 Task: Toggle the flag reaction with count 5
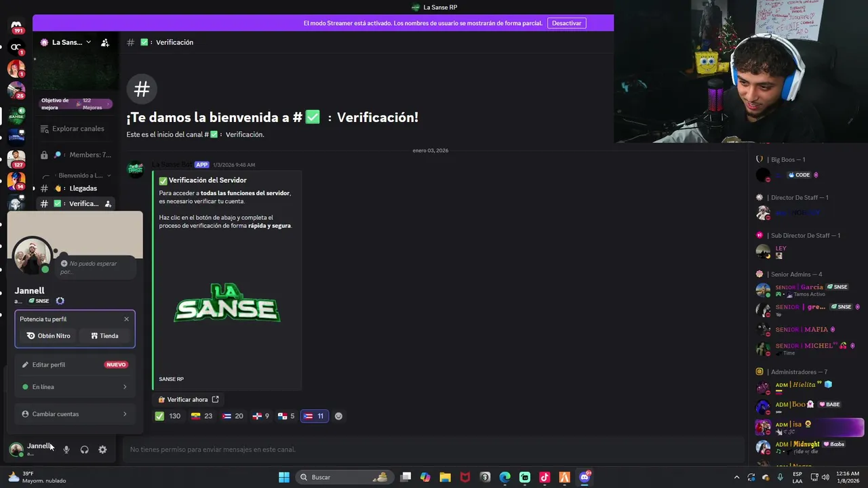[x=287, y=416]
